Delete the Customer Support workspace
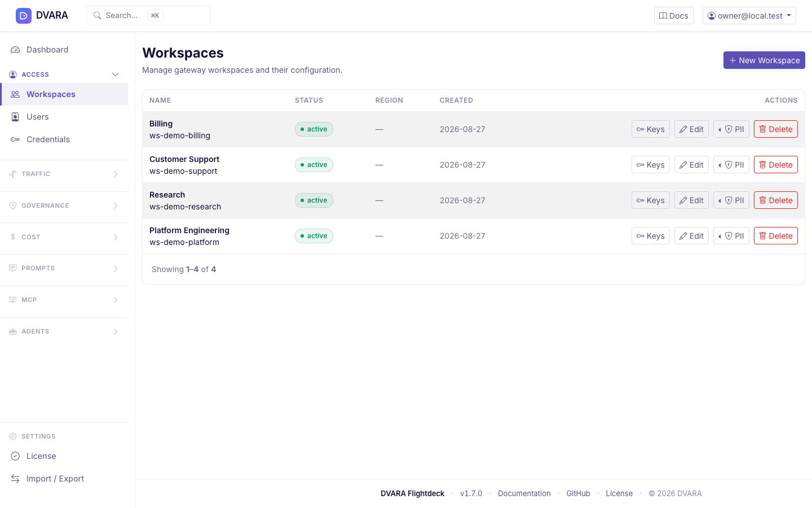Screen dimensions: 812x508 tap(775, 165)
